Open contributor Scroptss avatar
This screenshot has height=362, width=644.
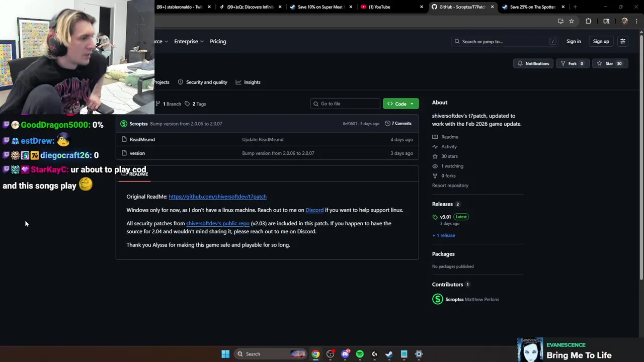pos(438,300)
